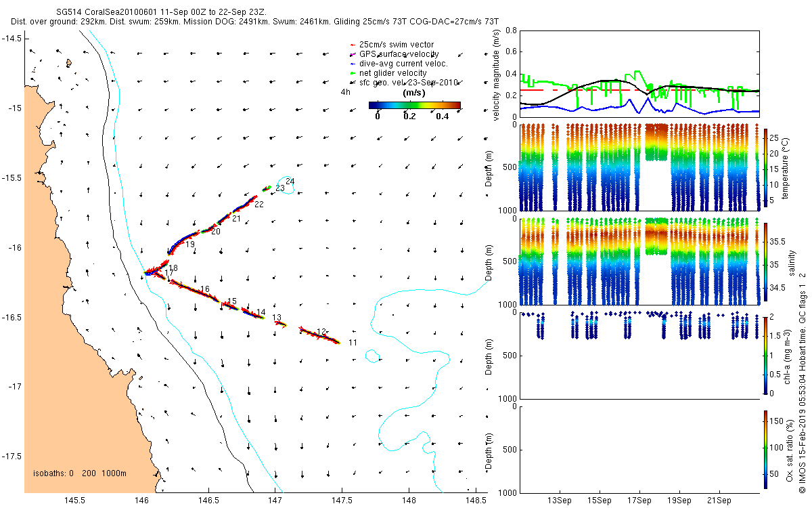Click the '17Sep' date tick label
This screenshot has height=508, width=812.
click(x=639, y=501)
